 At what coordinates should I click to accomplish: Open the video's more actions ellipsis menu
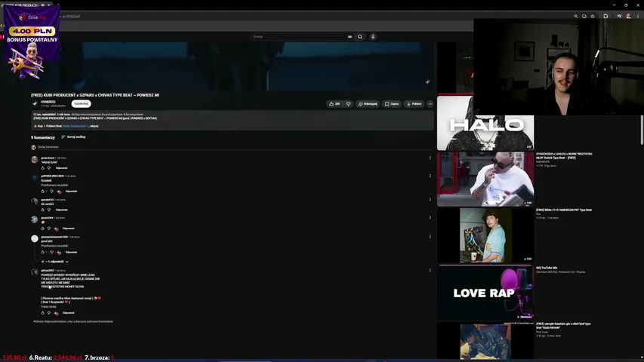click(x=430, y=104)
